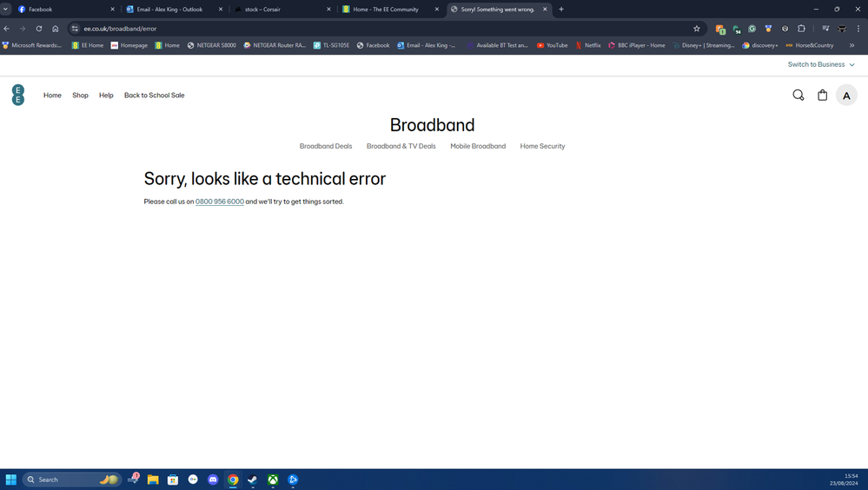Open the Broadband Deals link
This screenshot has height=490, width=868.
pos(326,146)
